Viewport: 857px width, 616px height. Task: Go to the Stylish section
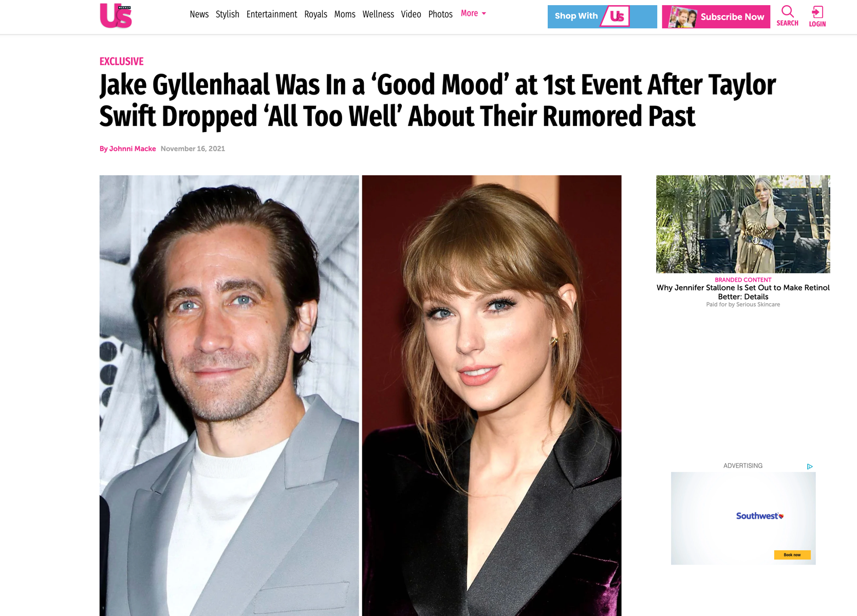[227, 14]
